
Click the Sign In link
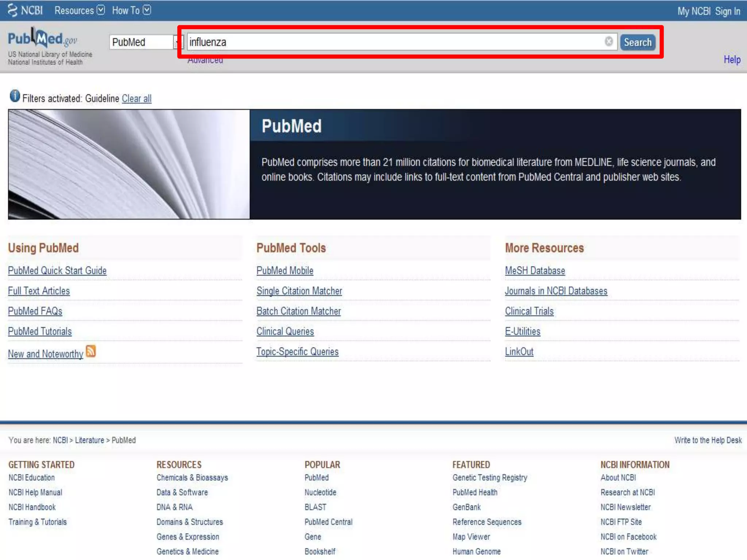click(727, 11)
